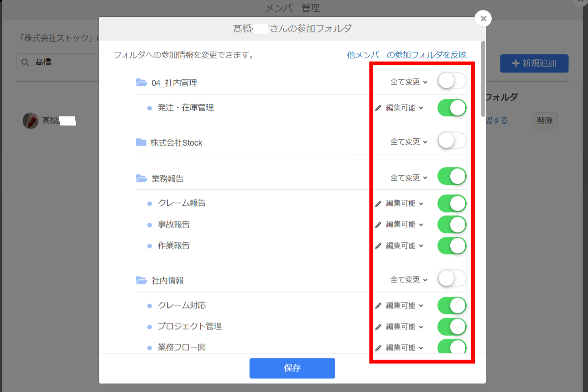
Task: Click the magnifier icon in the search field
Action: [x=25, y=62]
